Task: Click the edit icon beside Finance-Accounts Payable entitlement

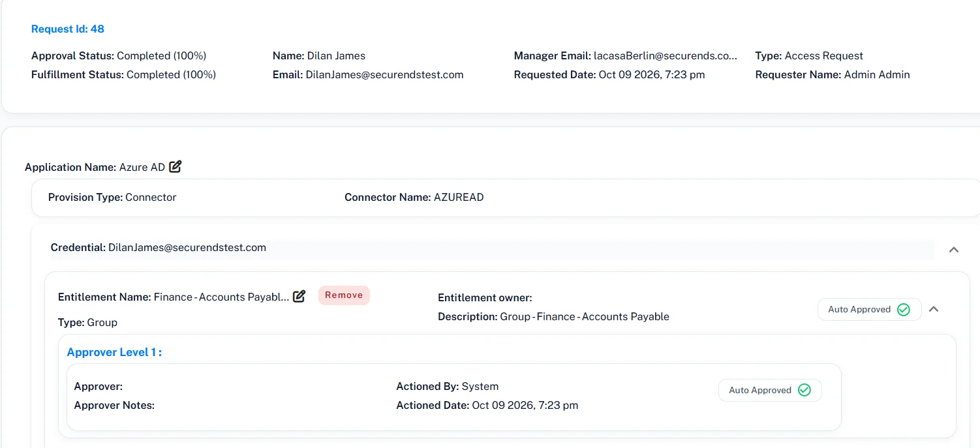Action: pyautogui.click(x=299, y=296)
